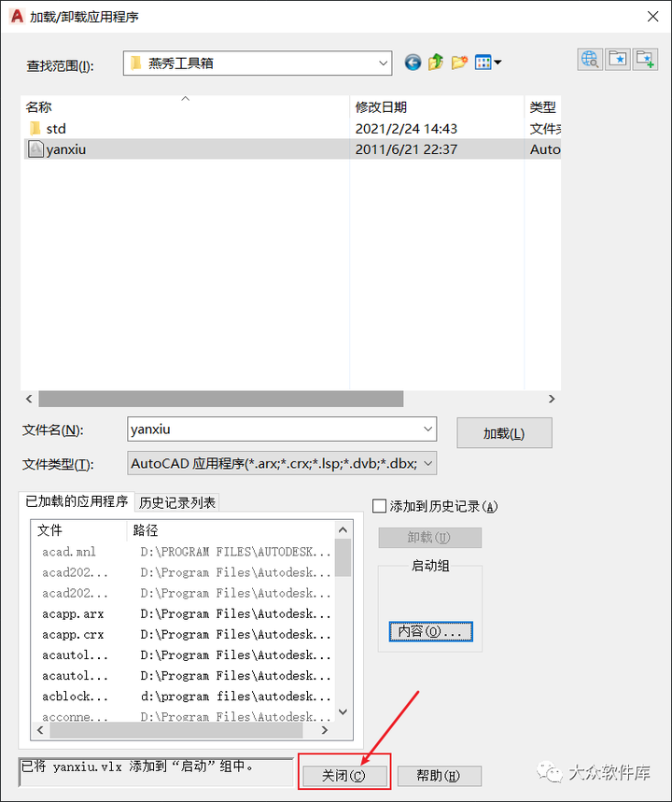672x802 pixels.
Task: Click date 2011/6/21 22:37 cell
Action: [406, 149]
